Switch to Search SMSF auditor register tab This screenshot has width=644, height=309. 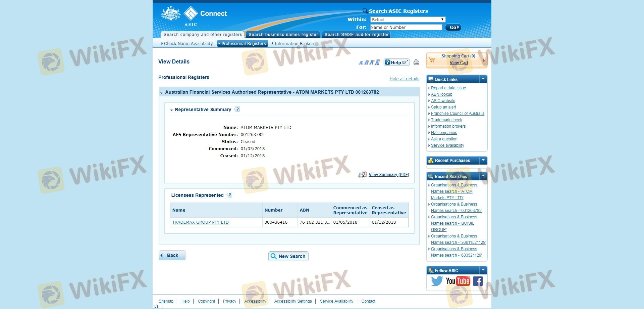point(356,35)
